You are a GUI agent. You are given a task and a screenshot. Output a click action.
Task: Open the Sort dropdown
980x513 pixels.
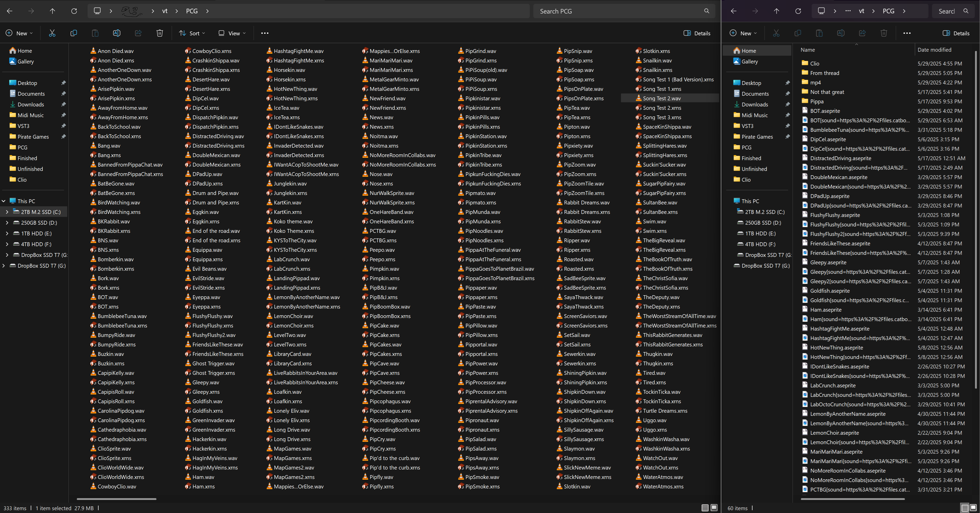tap(192, 33)
